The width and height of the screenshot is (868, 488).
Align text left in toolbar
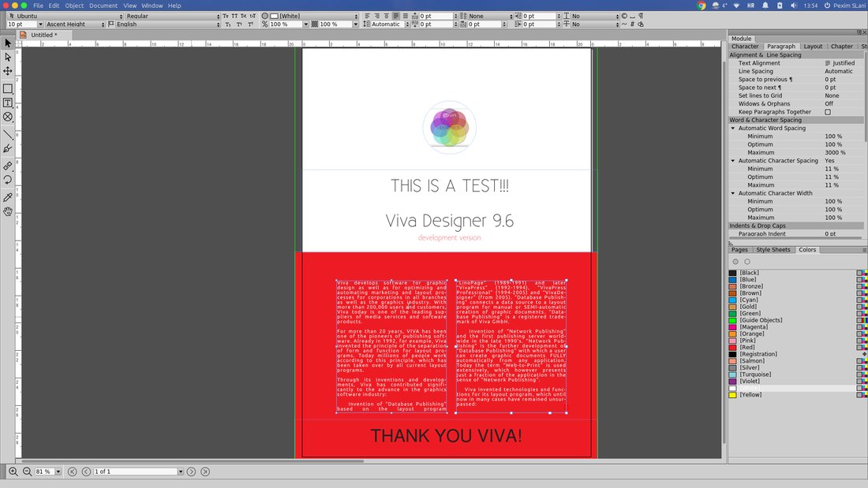click(367, 16)
